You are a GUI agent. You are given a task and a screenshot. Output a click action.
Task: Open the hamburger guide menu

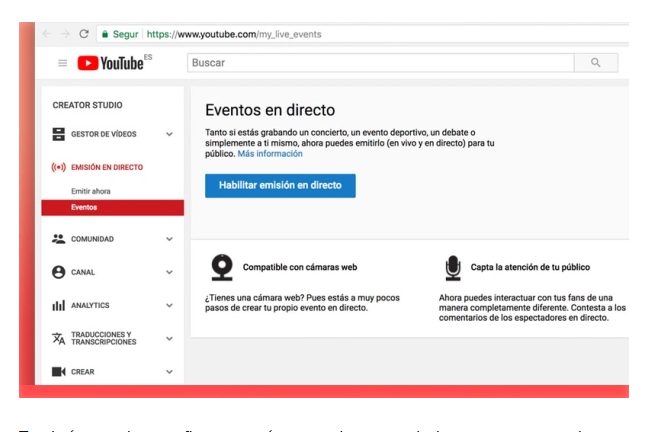[x=63, y=63]
